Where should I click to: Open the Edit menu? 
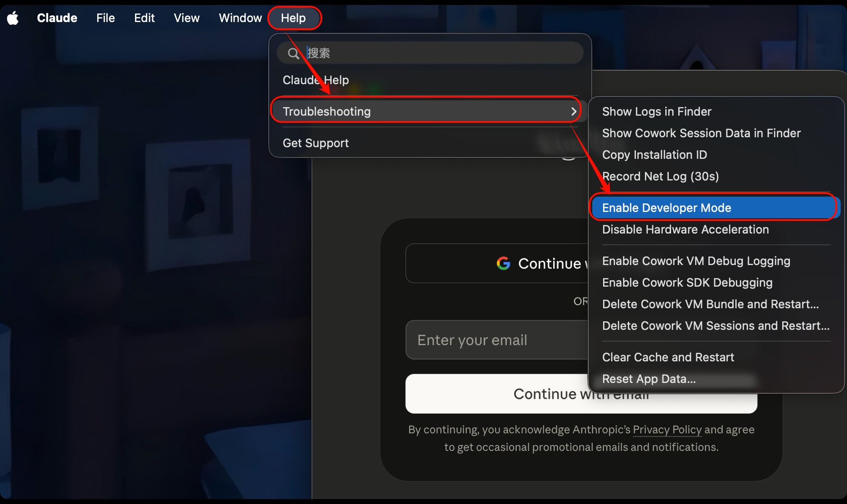(x=144, y=18)
